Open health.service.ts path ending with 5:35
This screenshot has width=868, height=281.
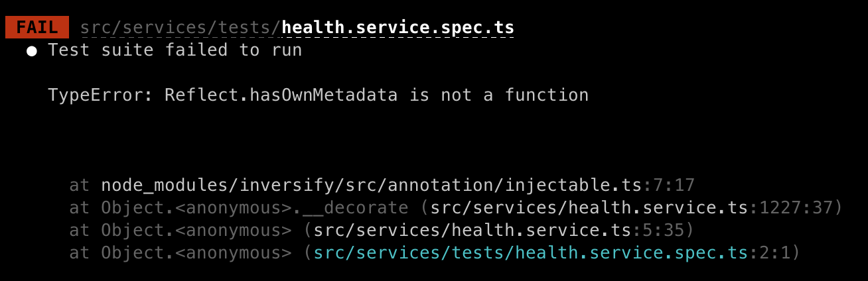pyautogui.click(x=472, y=231)
